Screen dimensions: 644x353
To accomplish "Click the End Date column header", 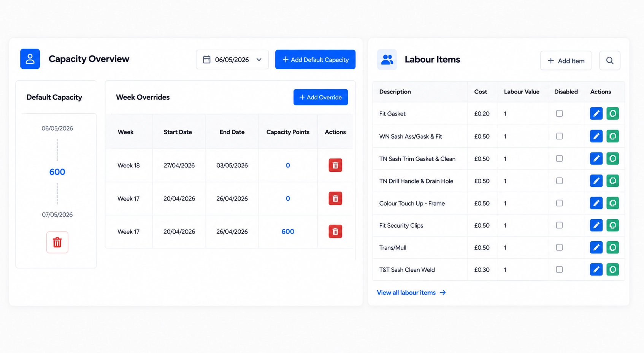I will click(x=232, y=132).
